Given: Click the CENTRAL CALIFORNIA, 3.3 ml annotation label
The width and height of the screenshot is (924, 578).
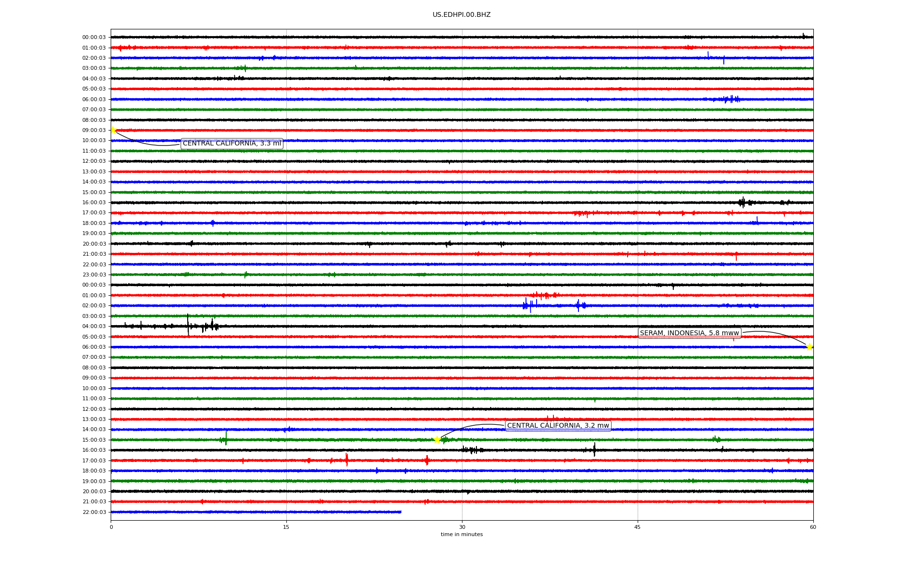Looking at the screenshot, I should [231, 144].
